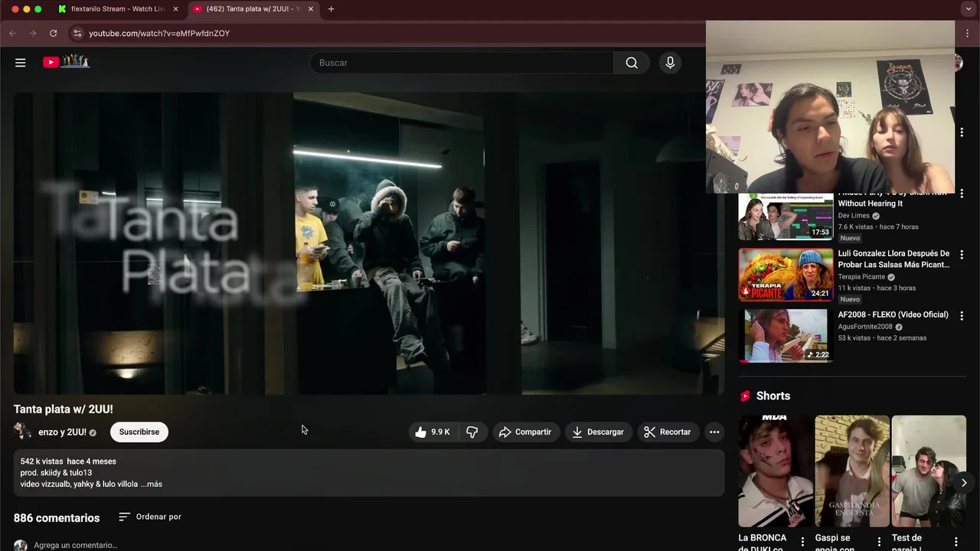The width and height of the screenshot is (980, 551).
Task: Open Luli Gonzalez Llora video thumbnail
Action: point(786,274)
